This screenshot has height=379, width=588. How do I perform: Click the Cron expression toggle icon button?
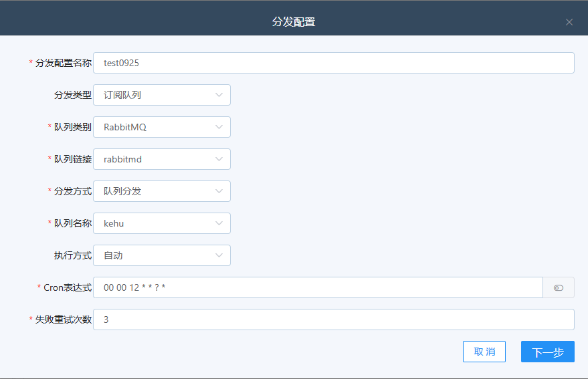559,287
